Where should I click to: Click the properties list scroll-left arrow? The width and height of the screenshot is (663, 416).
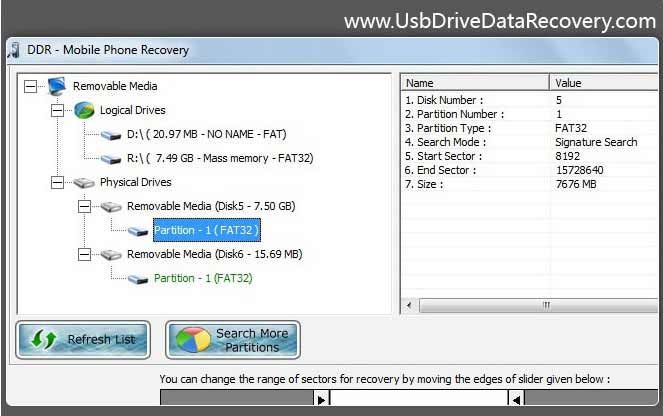pyautogui.click(x=409, y=305)
